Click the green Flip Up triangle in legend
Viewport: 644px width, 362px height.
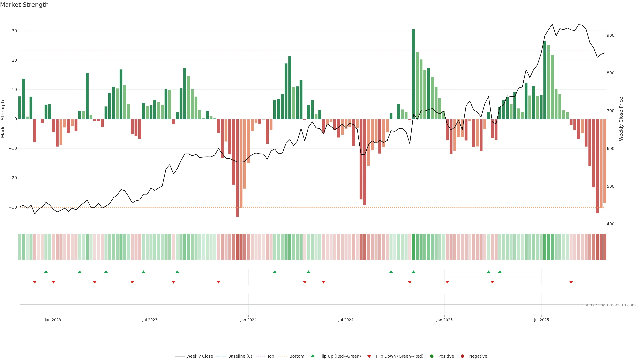click(x=312, y=356)
